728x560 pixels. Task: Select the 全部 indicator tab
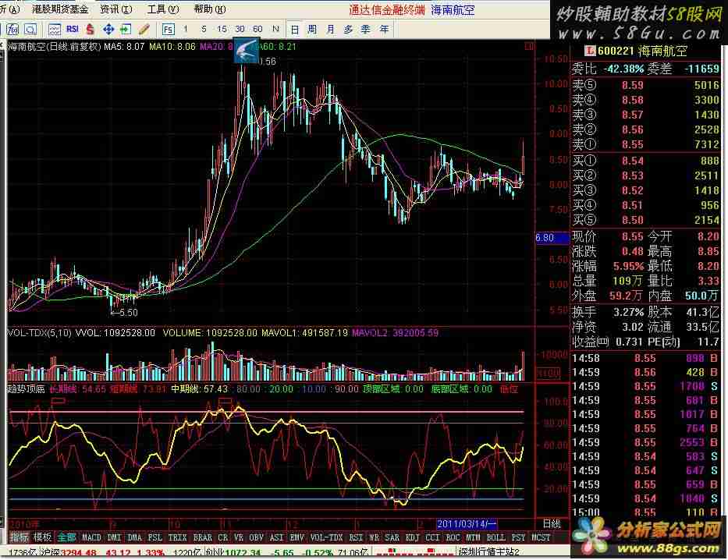point(66,537)
